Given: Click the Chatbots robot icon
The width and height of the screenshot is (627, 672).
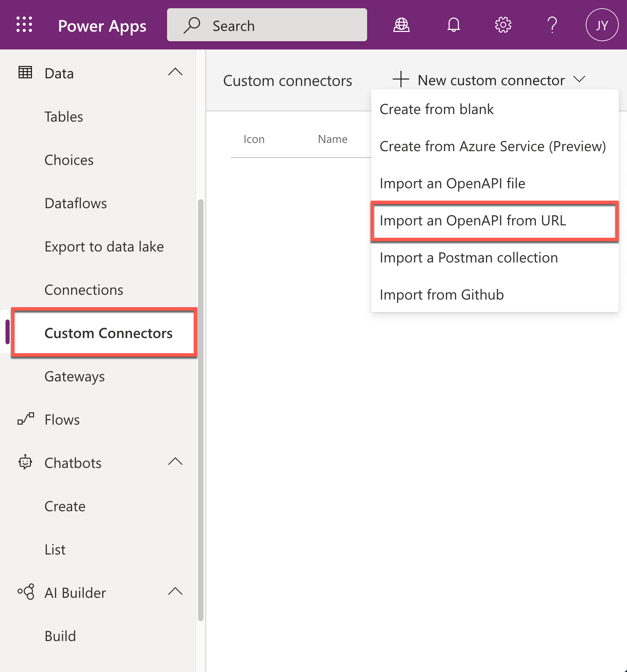Looking at the screenshot, I should click(x=25, y=462).
